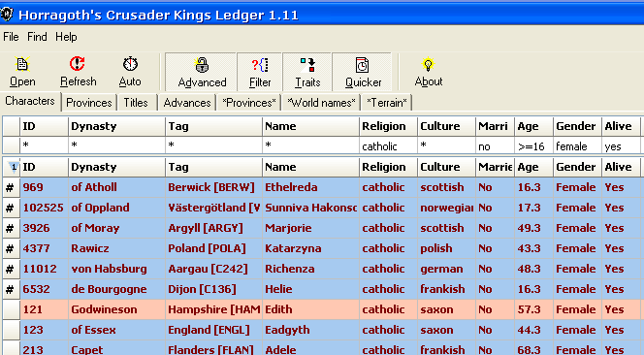This screenshot has height=355, width=644.
Task: Click the Refresh toolbar icon
Action: (x=78, y=64)
